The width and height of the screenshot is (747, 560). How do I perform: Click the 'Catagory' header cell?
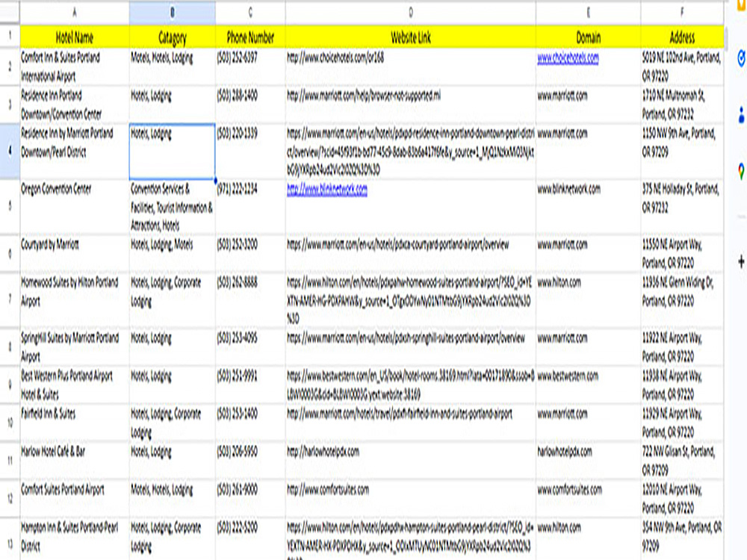172,37
